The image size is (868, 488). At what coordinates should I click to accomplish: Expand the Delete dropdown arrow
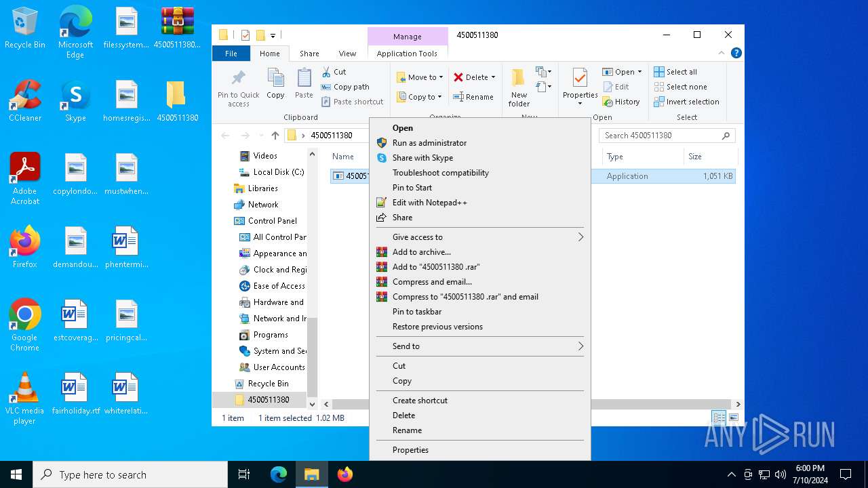coord(493,77)
